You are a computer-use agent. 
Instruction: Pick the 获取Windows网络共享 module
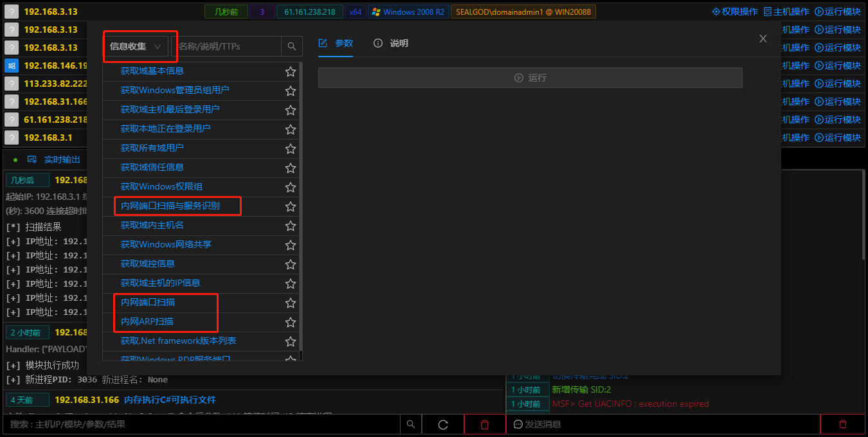166,244
